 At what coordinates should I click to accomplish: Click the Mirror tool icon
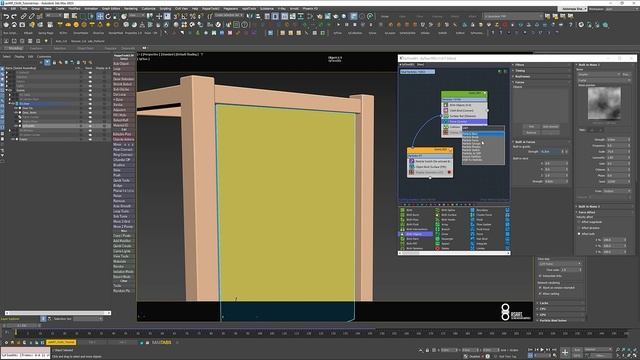point(250,16)
